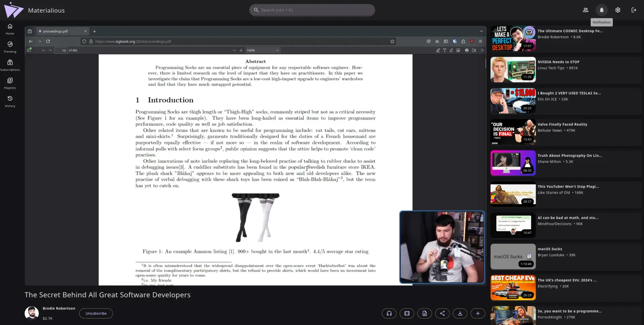Open the Notifications bell
Screen dimensions: 644x325
(x=601, y=10)
